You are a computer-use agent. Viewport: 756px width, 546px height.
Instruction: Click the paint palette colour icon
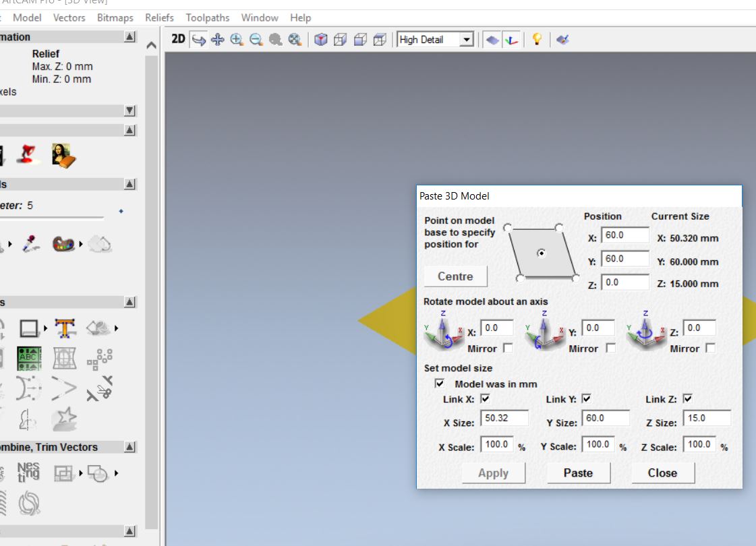63,244
